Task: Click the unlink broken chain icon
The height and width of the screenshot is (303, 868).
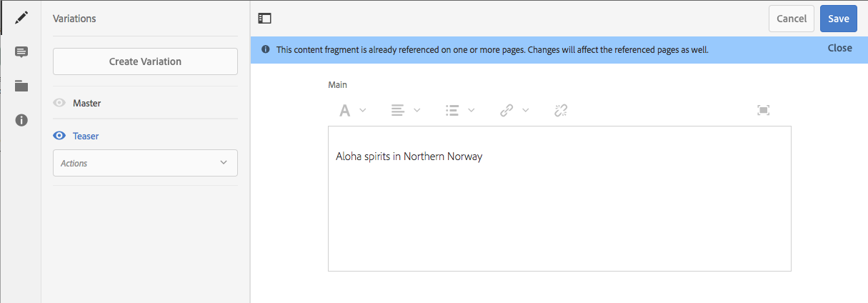Action: [560, 110]
